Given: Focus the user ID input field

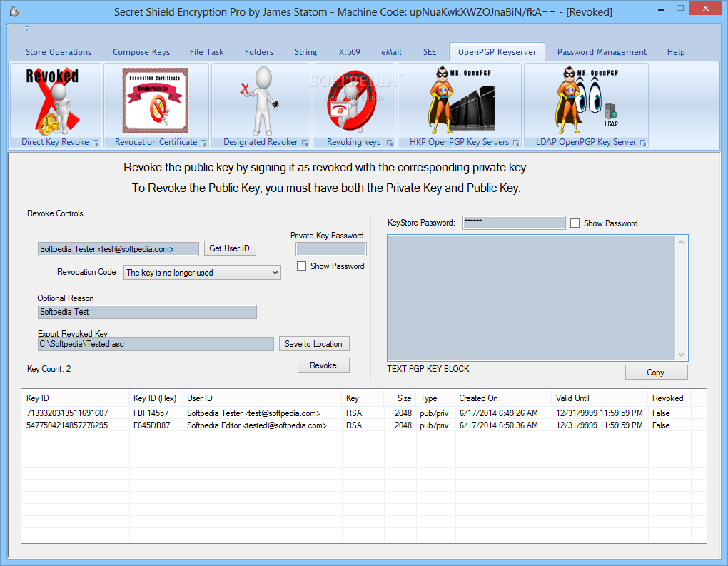Looking at the screenshot, I should (118, 249).
